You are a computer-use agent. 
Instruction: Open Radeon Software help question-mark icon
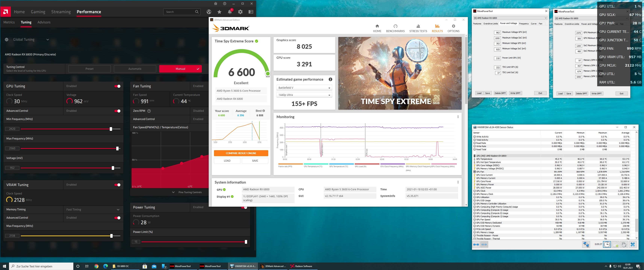[x=224, y=4]
